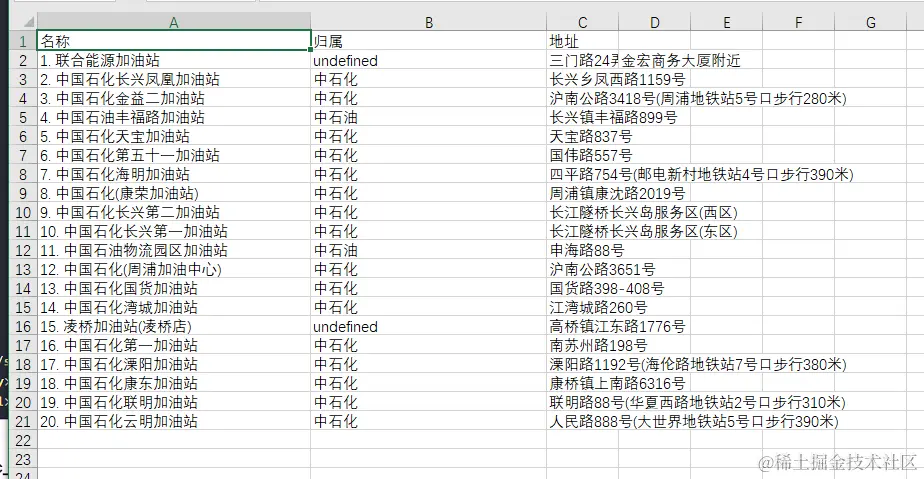Select address 沪南公路3651号
924x479 pixels.
pyautogui.click(x=602, y=269)
